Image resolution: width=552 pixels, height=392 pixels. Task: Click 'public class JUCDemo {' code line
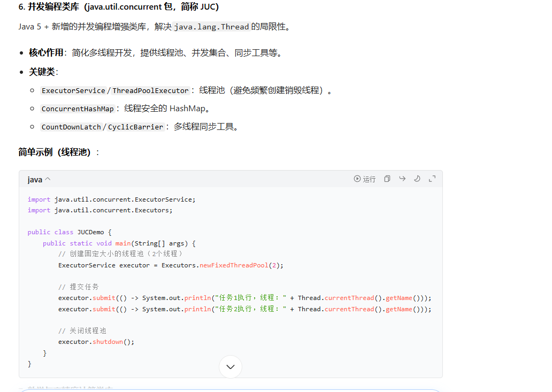[x=70, y=232]
